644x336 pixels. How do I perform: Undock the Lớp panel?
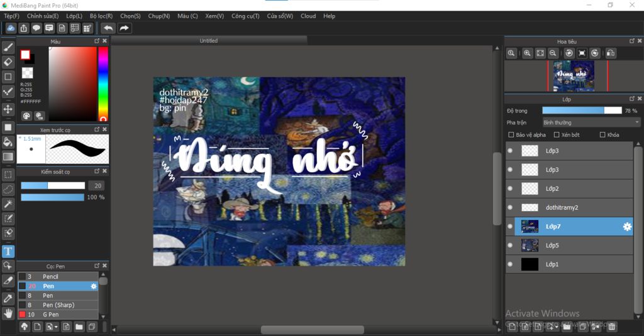632,99
